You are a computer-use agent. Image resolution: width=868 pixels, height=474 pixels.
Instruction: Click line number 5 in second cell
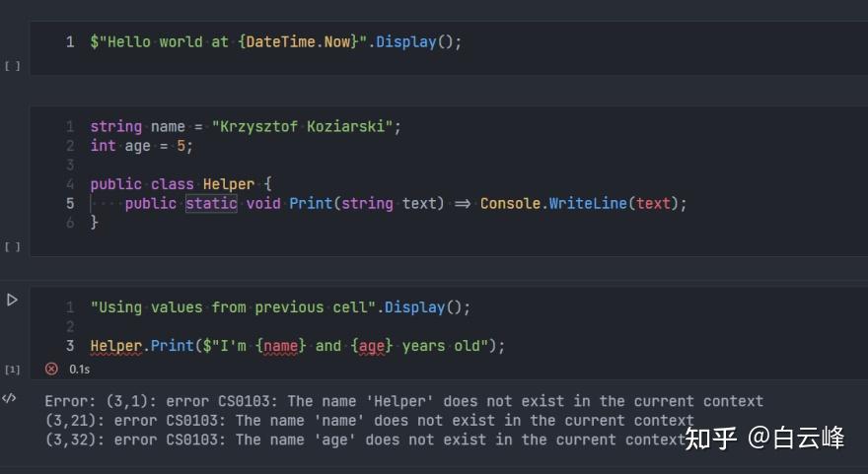(70, 204)
